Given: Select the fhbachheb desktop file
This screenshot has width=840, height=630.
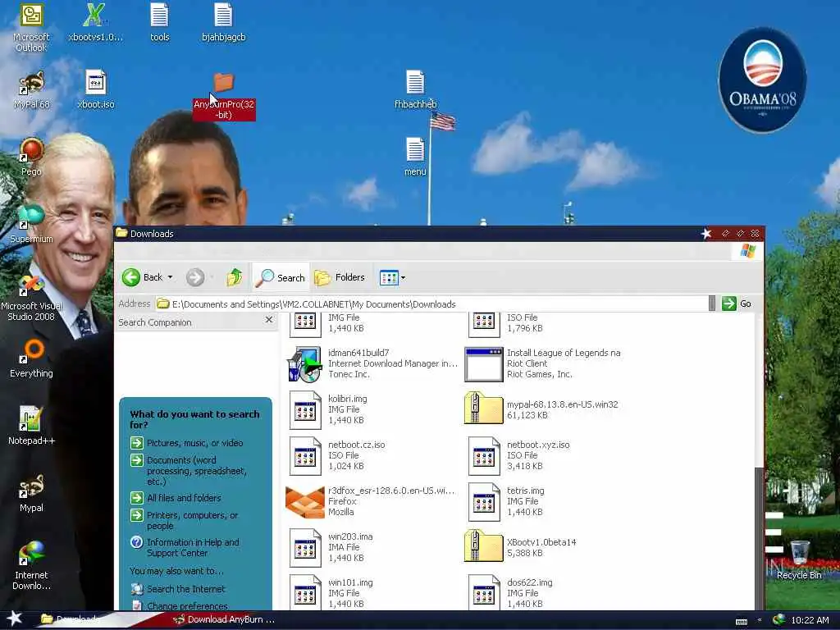Looking at the screenshot, I should [x=415, y=90].
